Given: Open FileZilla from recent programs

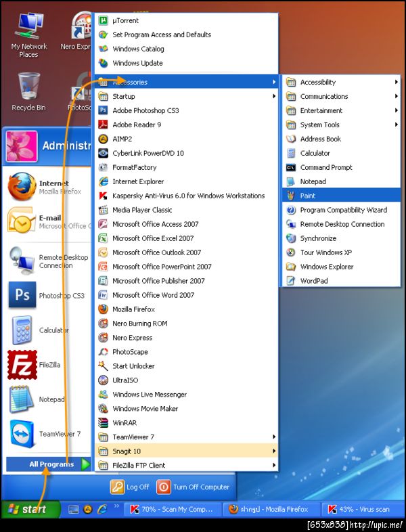Looking at the screenshot, I should (x=47, y=365).
